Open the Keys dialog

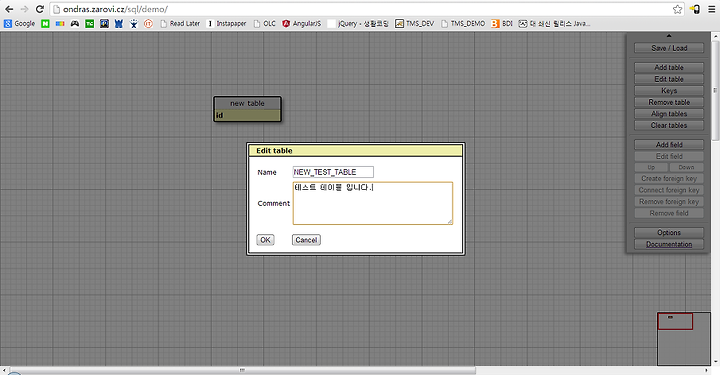click(x=669, y=90)
